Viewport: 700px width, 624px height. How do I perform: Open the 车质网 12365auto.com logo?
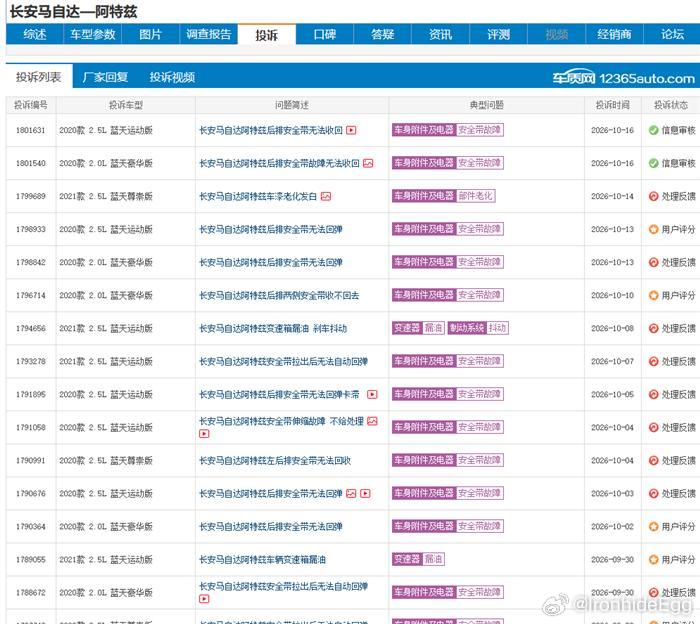pos(623,78)
